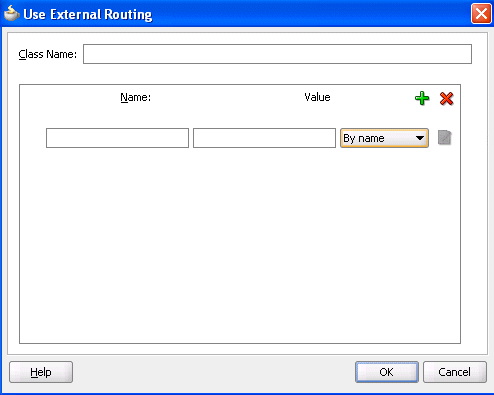Delete parameter row with red X icon
Image resolution: width=494 pixels, height=395 pixels.
tap(446, 99)
